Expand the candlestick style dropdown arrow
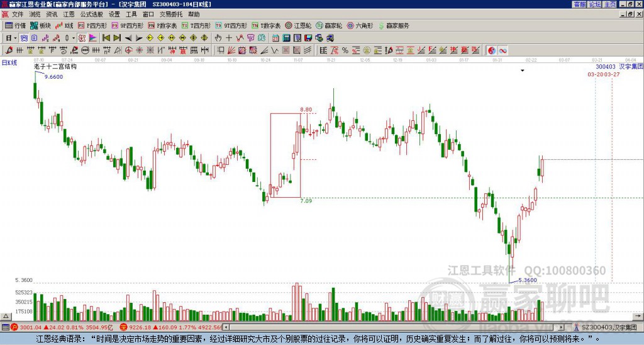Screen dimensions: 644x345 [x=74, y=38]
